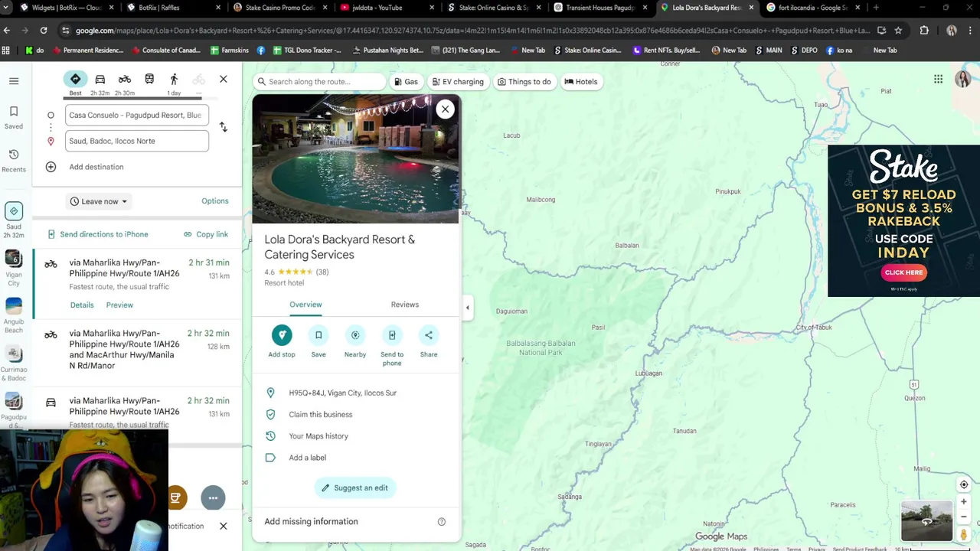This screenshot has height=551, width=980.
Task: Filter by Things to do
Action: (x=524, y=82)
